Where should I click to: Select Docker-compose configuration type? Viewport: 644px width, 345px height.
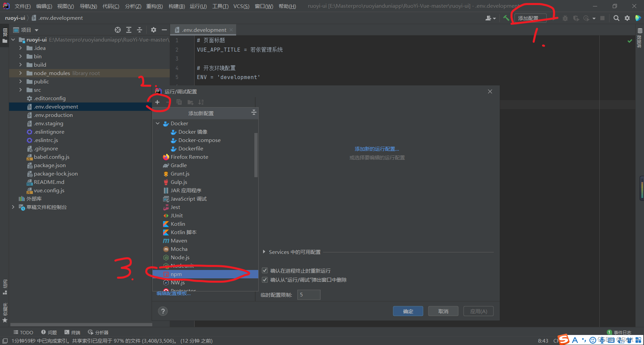[x=205, y=140]
